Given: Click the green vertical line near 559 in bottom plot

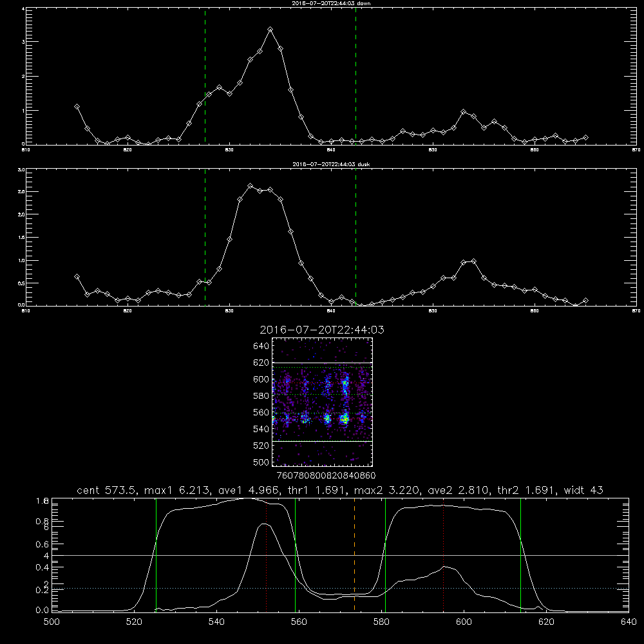Looking at the screenshot, I should point(296,554).
